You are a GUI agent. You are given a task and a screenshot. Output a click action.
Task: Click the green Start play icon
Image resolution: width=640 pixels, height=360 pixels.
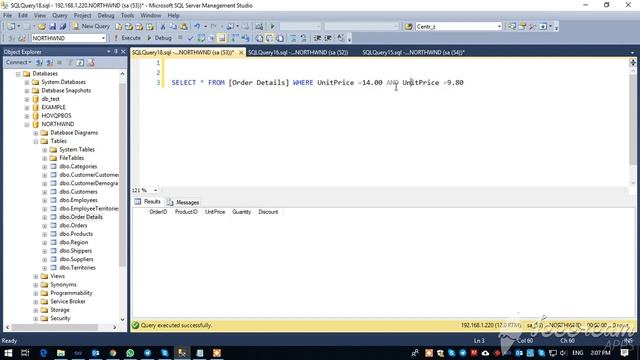pyautogui.click(x=272, y=27)
